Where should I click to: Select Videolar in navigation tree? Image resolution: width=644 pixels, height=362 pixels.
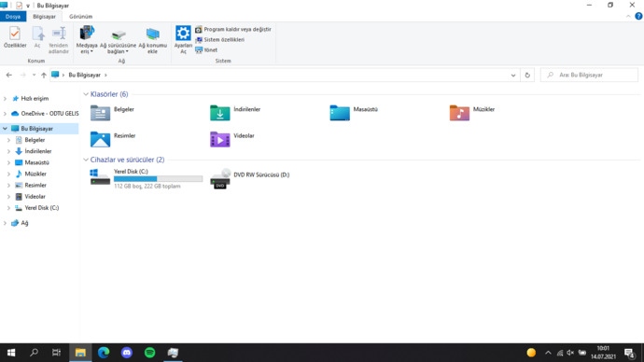click(x=35, y=197)
